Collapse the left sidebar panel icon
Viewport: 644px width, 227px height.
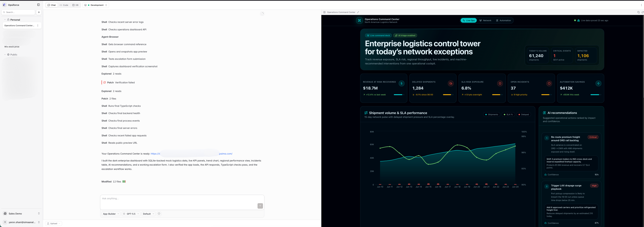[38, 5]
